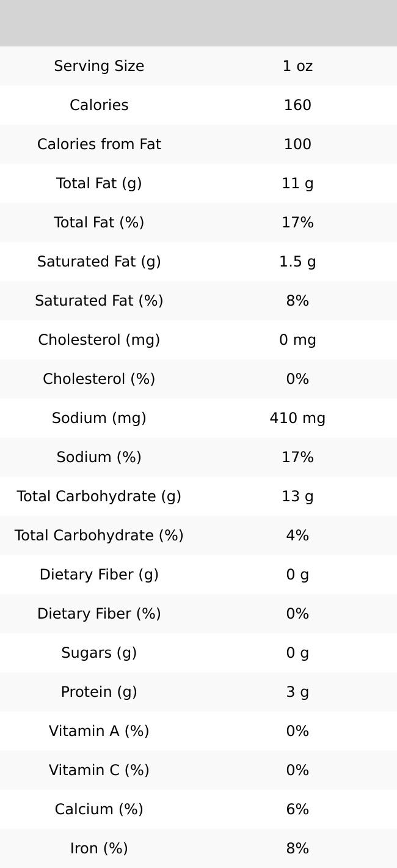
Task: Click the Total Carbohydrate (%) label
Action: [99, 535]
